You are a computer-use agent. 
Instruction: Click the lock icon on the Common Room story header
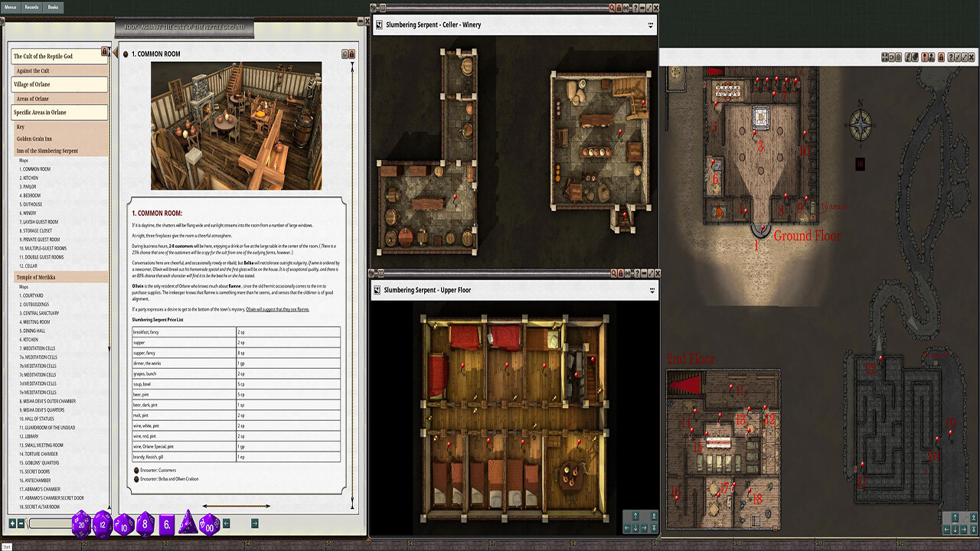click(x=352, y=54)
